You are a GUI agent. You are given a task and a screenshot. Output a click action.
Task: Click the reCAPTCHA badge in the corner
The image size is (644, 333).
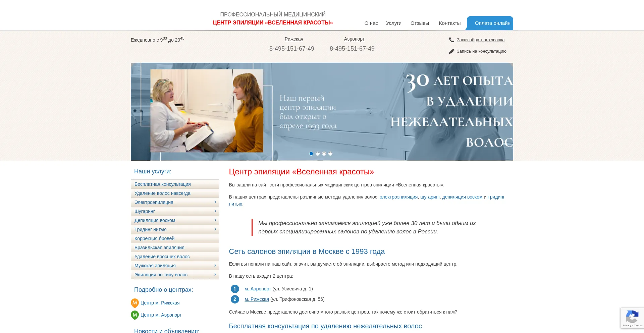coord(632,318)
